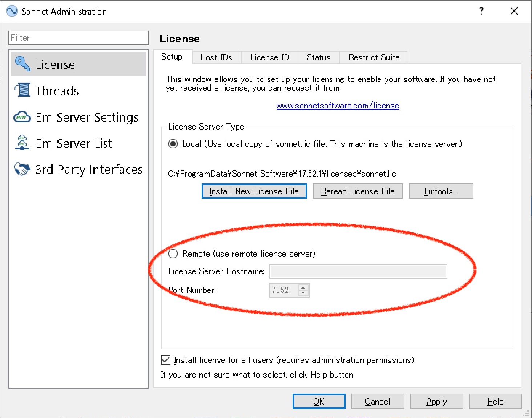Select the Local license server radio button
Viewport: 532px width, 418px height.
tap(173, 144)
